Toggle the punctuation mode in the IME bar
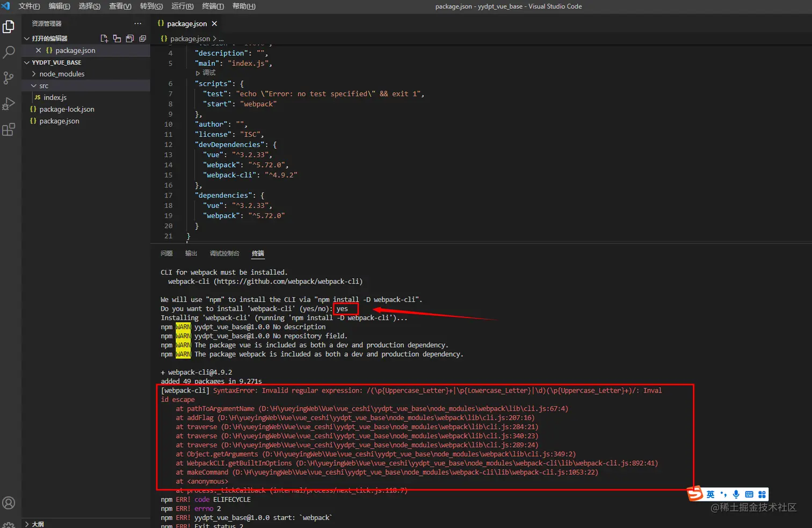This screenshot has height=528, width=812. (723, 494)
